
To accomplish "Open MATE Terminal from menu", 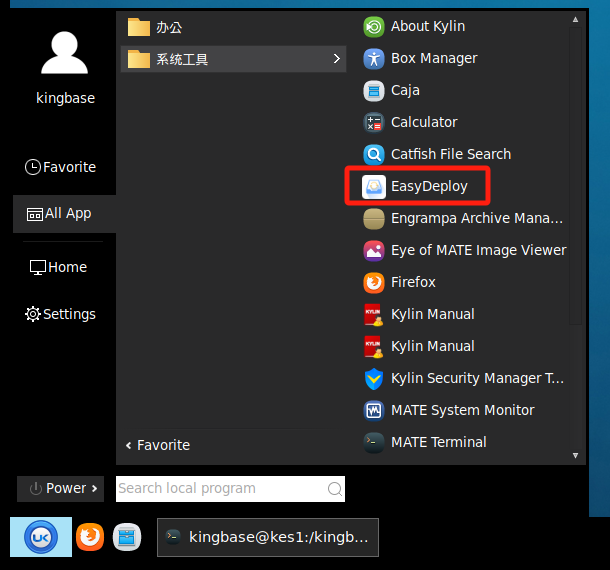I will [438, 442].
